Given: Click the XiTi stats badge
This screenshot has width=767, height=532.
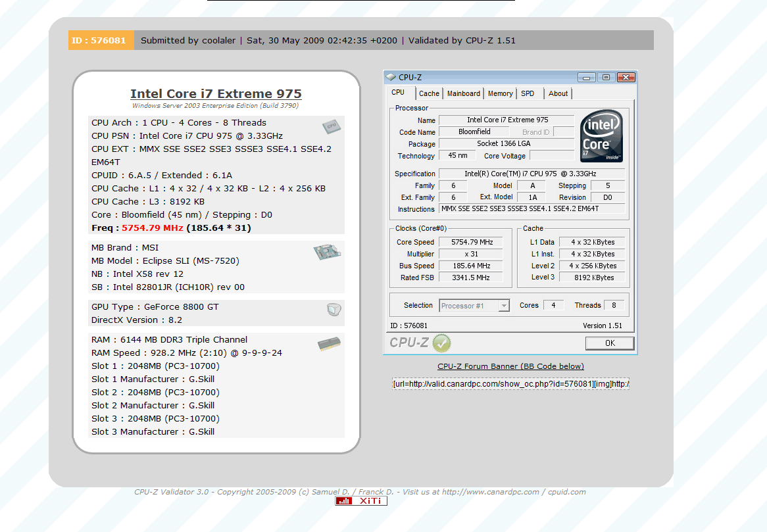Looking at the screenshot, I should tap(361, 500).
